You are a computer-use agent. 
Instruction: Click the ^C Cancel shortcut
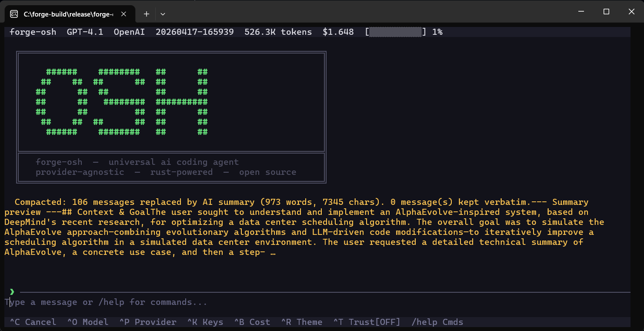coord(33,322)
